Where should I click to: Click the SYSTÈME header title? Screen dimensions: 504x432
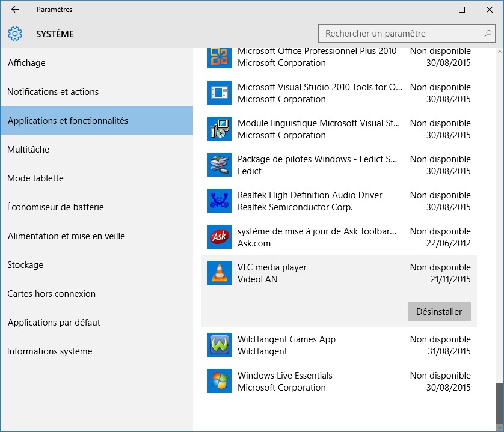[x=55, y=34]
